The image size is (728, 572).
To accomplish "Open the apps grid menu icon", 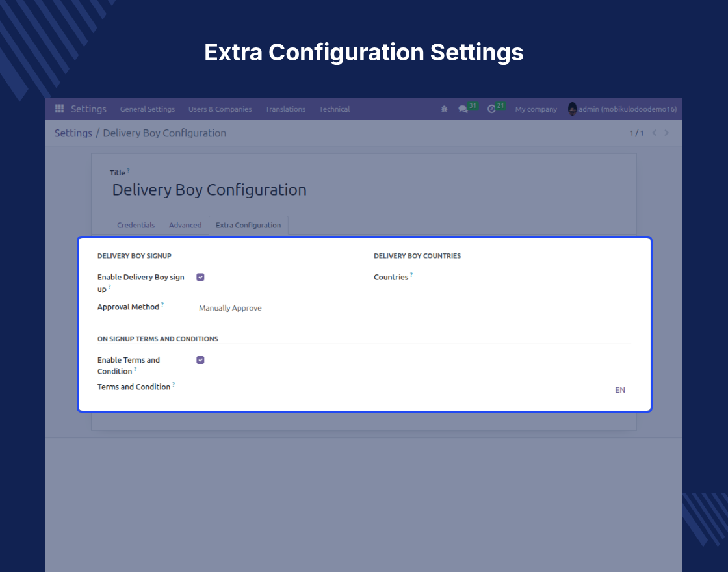I will click(59, 109).
